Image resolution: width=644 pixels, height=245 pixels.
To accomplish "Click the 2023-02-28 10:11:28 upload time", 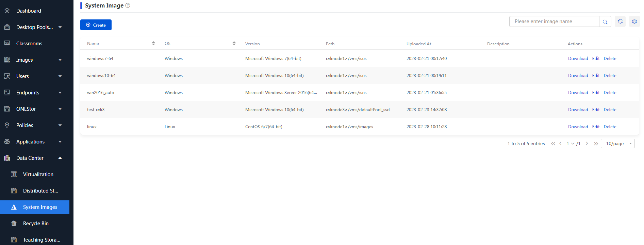I will [x=427, y=127].
